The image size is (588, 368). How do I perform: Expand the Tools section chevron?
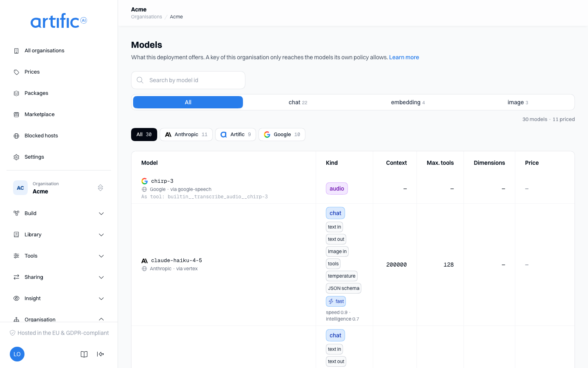tap(101, 256)
